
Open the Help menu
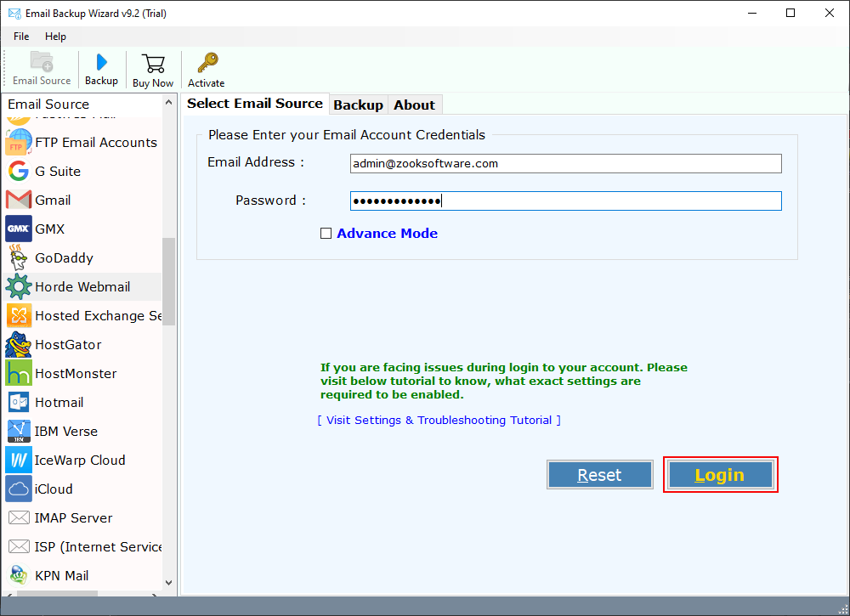[x=55, y=37]
